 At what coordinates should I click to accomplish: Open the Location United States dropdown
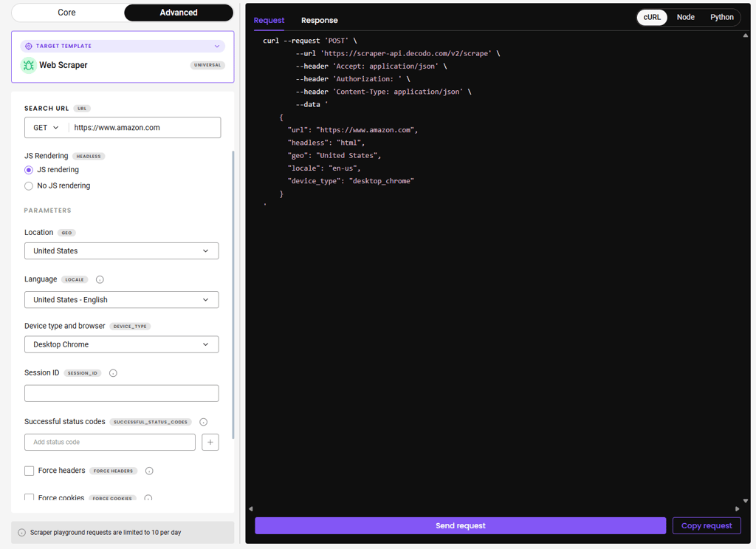[x=122, y=251]
